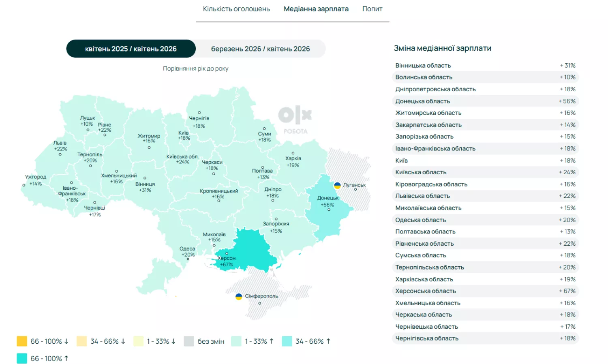Click the Чернігів +18% map label
Image resolution: width=608 pixels, height=364 pixels.
tap(199, 122)
